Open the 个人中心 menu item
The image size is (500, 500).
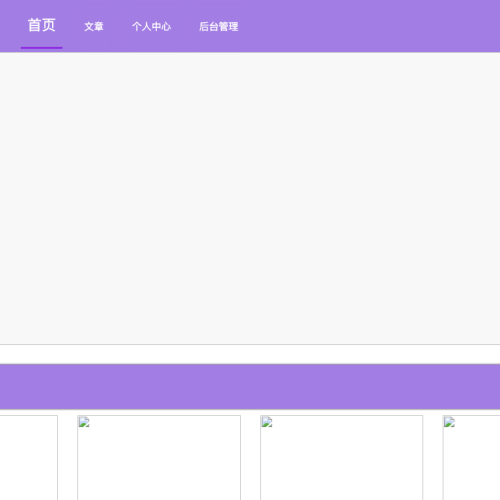(x=151, y=26)
